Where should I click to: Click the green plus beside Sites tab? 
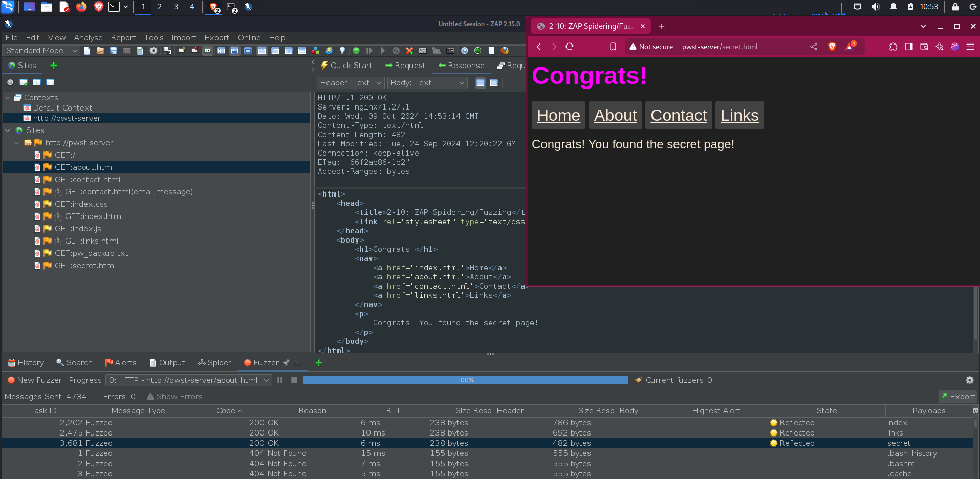54,66
